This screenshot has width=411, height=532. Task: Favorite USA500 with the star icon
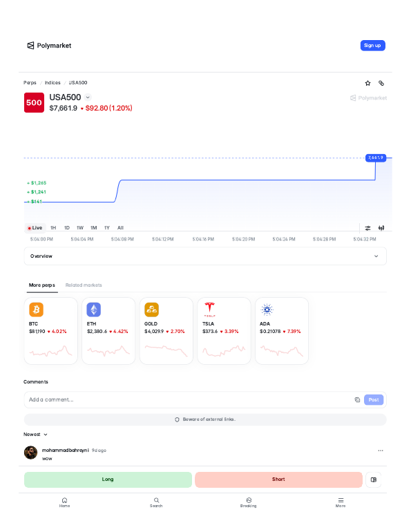click(367, 83)
